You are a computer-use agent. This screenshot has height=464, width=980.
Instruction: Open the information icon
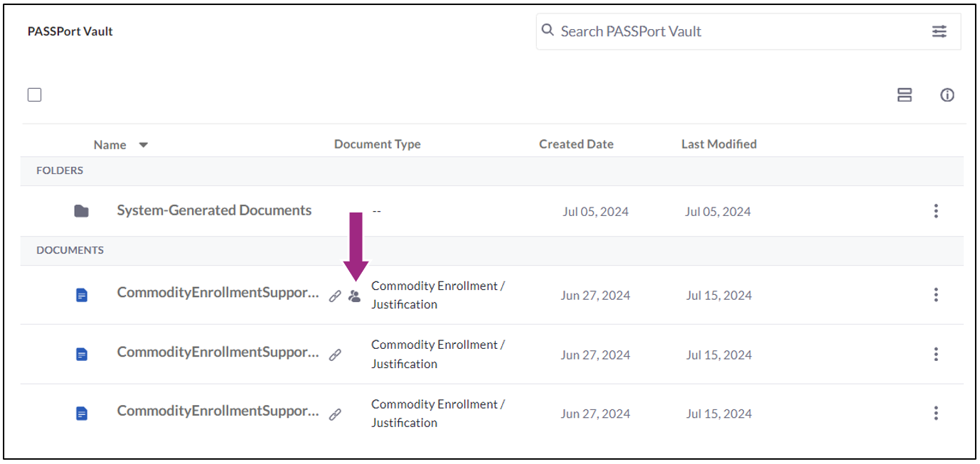click(947, 95)
